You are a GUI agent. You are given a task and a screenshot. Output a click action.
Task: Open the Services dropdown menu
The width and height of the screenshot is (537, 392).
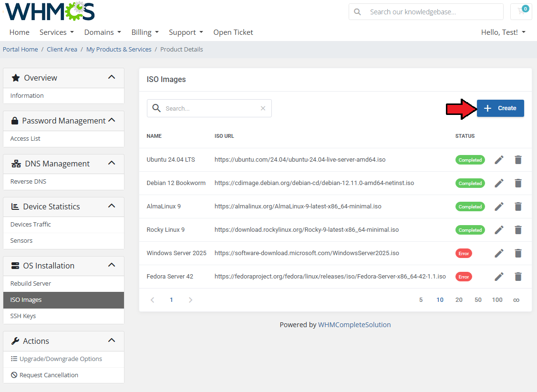pyautogui.click(x=56, y=32)
